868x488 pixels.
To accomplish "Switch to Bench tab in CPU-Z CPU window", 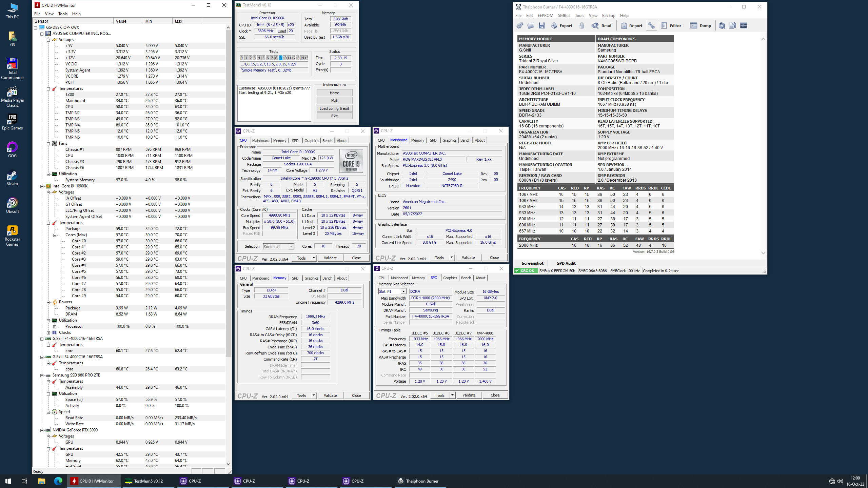I will pos(327,141).
